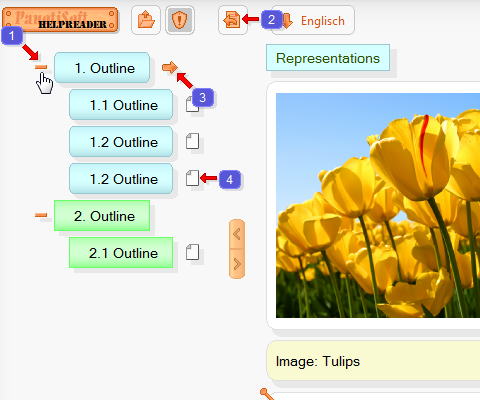480x400 pixels.
Task: Open a help file with the folder icon
Action: tap(146, 20)
